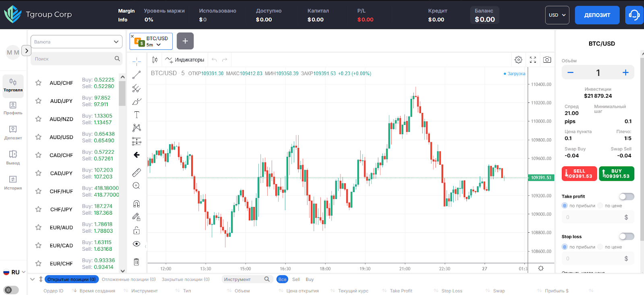Viewport: 644px width, 295px height.
Task: Open chart settings gear icon
Action: point(518,60)
